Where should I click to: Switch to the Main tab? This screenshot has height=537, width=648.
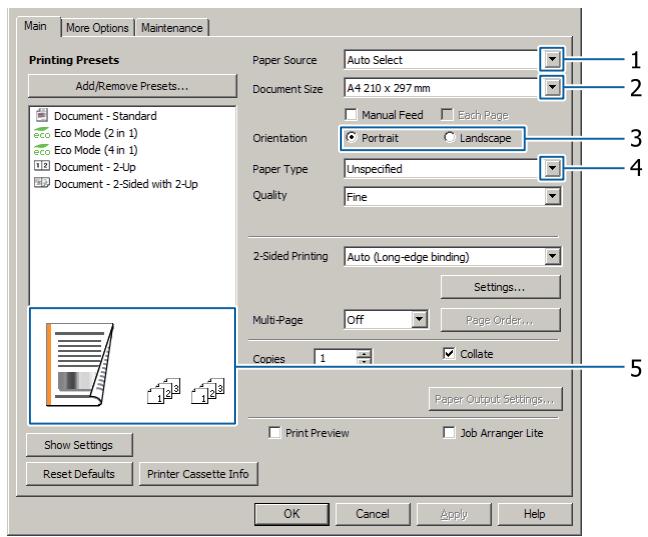point(36,26)
